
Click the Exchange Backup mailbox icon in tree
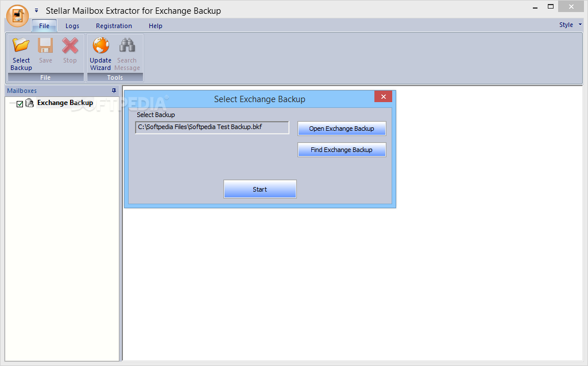coord(30,103)
